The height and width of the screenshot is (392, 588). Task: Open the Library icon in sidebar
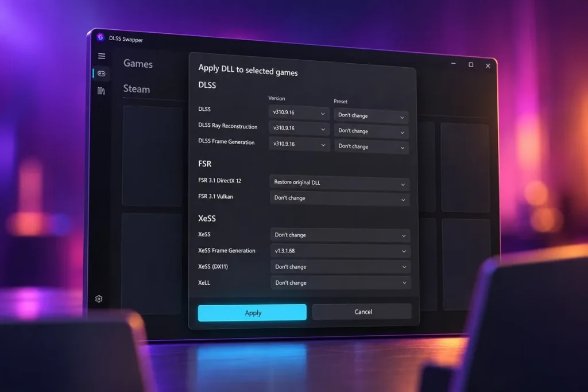click(101, 91)
